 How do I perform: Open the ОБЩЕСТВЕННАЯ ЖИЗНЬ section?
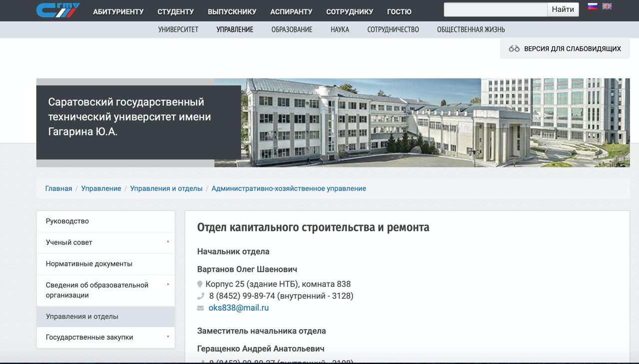click(x=471, y=29)
